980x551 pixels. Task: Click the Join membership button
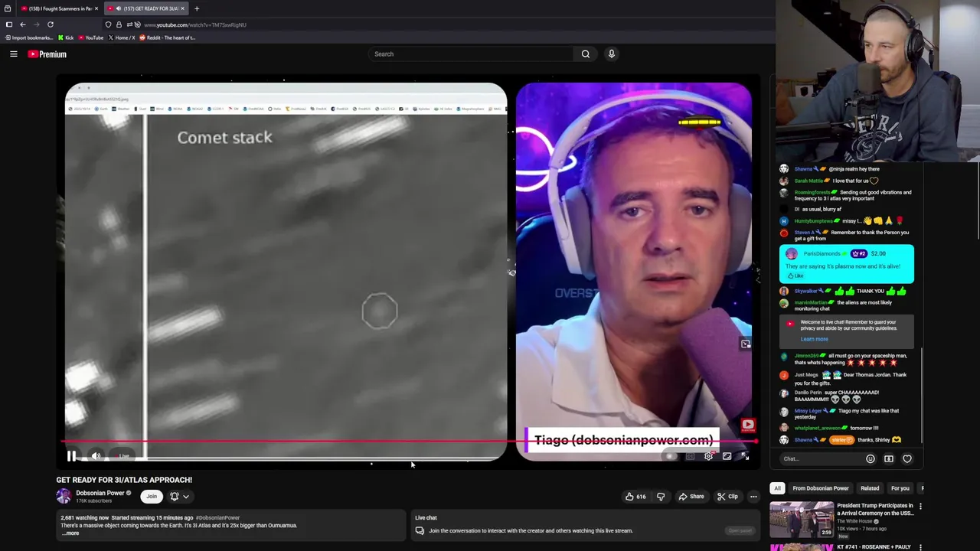[152, 497]
